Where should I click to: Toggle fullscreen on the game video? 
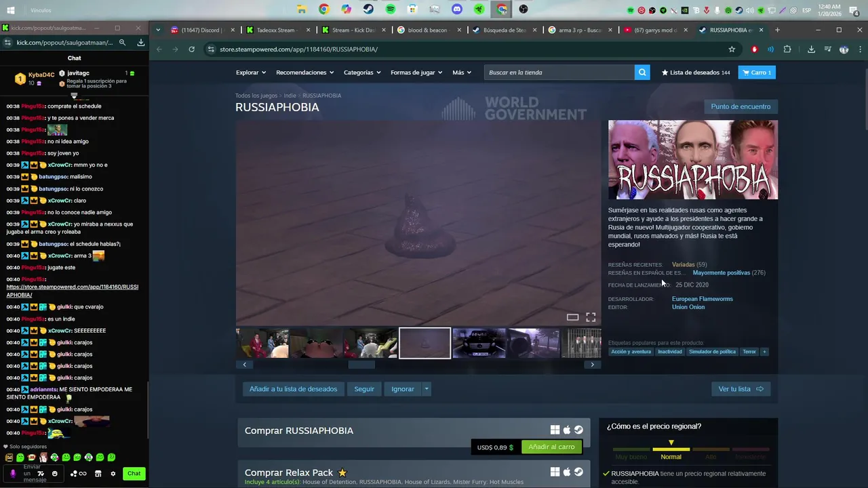[x=591, y=317]
